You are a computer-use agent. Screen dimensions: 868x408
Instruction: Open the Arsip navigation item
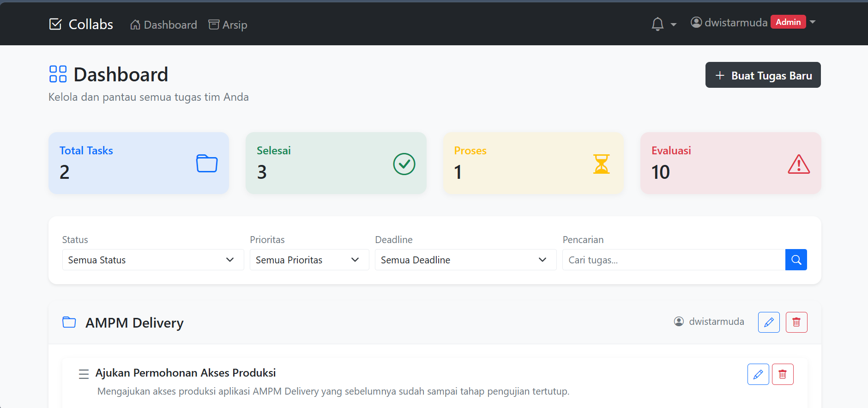(x=228, y=24)
